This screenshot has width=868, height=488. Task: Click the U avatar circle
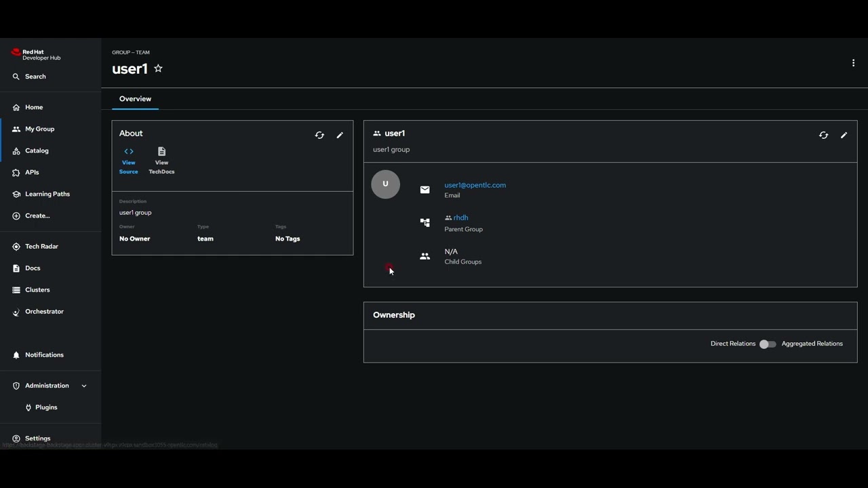[x=385, y=184]
